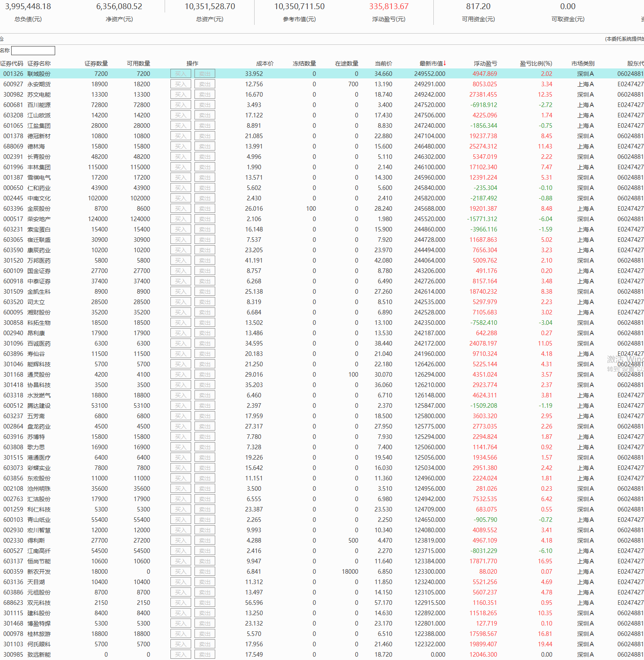The width and height of the screenshot is (644, 660).
Task: Select the 腾达建设 stock name
Action: pos(39,406)
